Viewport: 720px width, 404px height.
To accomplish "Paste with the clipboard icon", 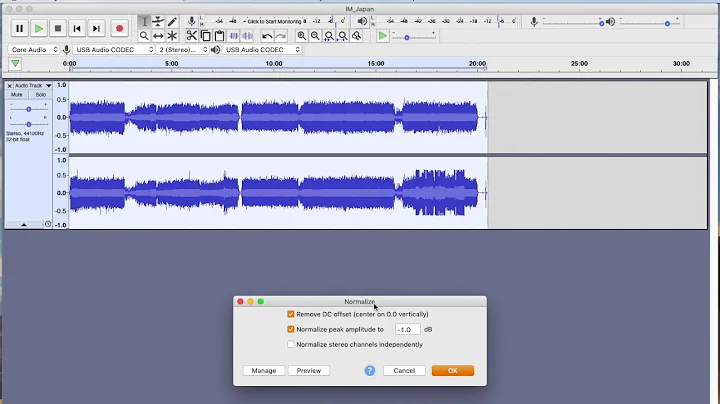I will point(219,36).
